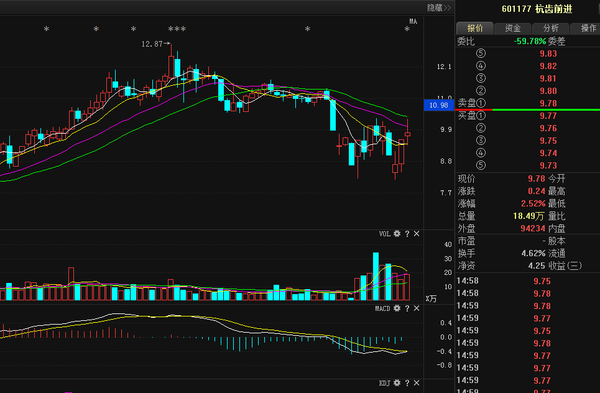The width and height of the screenshot is (600, 393).
Task: Open VOL indicator settings gear
Action: click(x=397, y=233)
